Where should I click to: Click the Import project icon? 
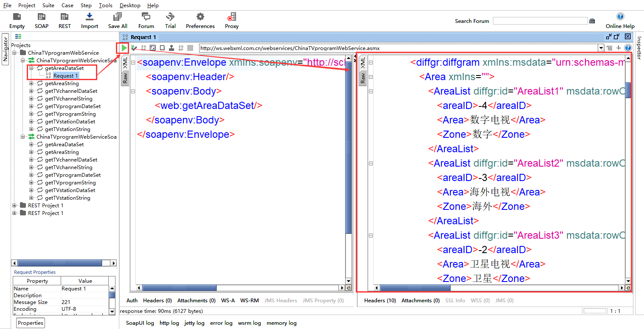90,17
